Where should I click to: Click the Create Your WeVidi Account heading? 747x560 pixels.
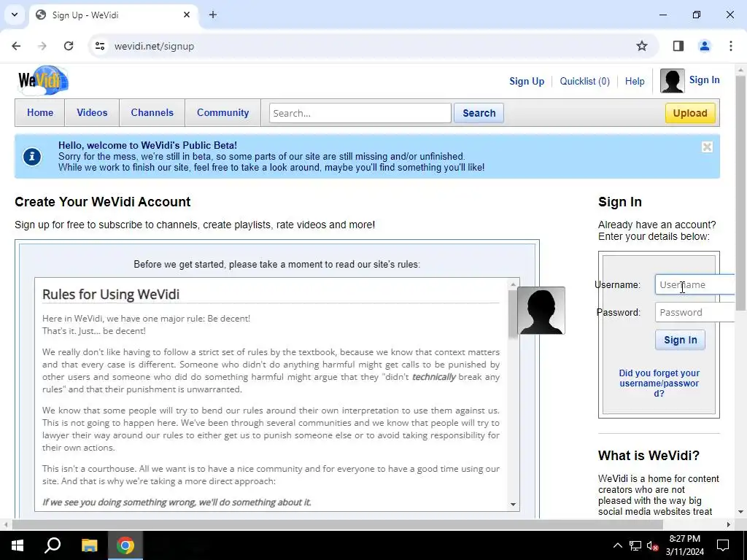102,202
